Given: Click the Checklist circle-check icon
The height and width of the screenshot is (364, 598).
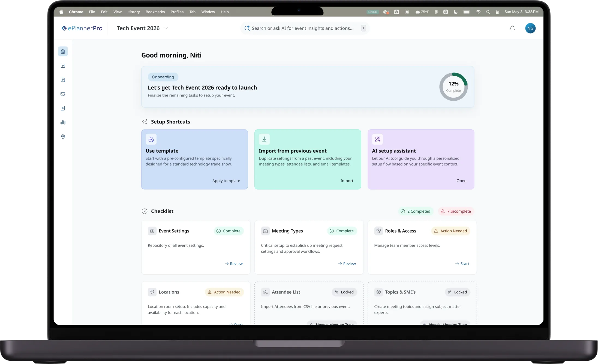Looking at the screenshot, I should [x=145, y=211].
